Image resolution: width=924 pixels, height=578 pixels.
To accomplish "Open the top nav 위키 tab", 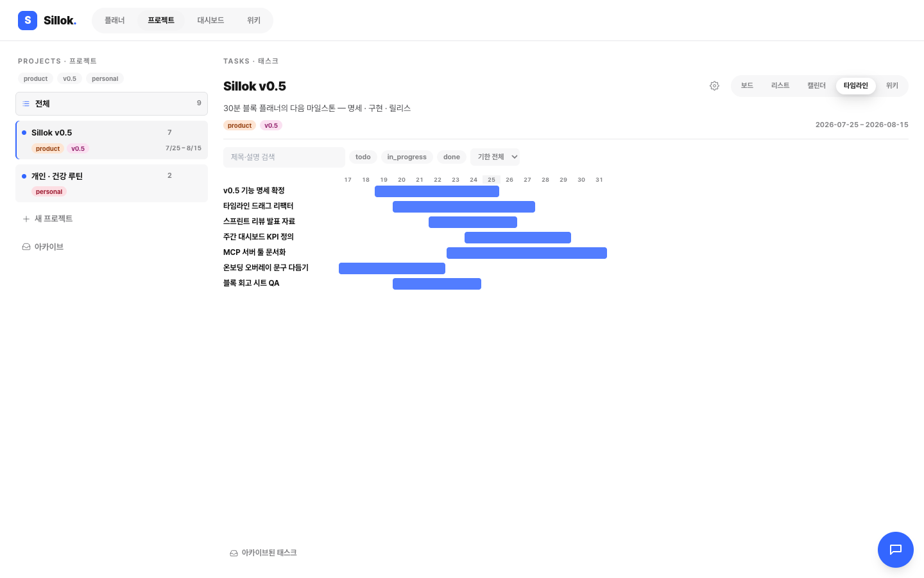I will tap(254, 21).
